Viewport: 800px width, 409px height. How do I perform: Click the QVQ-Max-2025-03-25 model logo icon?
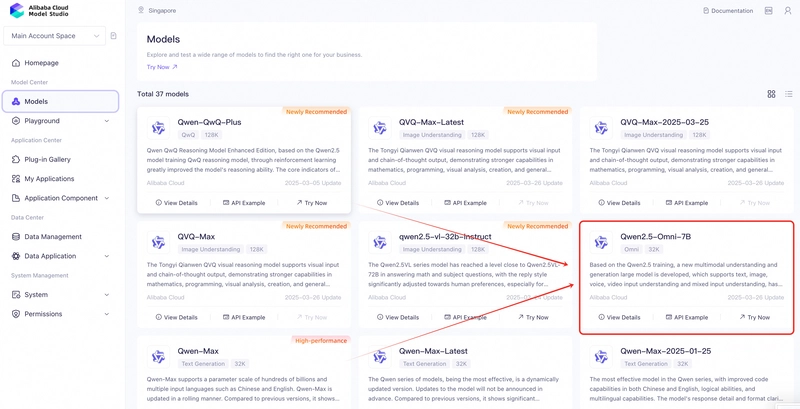click(x=602, y=128)
